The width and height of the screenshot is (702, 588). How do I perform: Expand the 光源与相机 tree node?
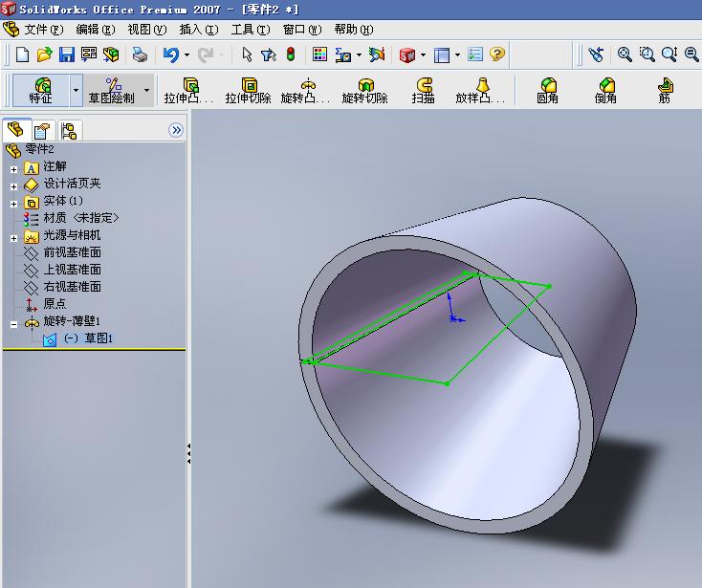pyautogui.click(x=14, y=238)
